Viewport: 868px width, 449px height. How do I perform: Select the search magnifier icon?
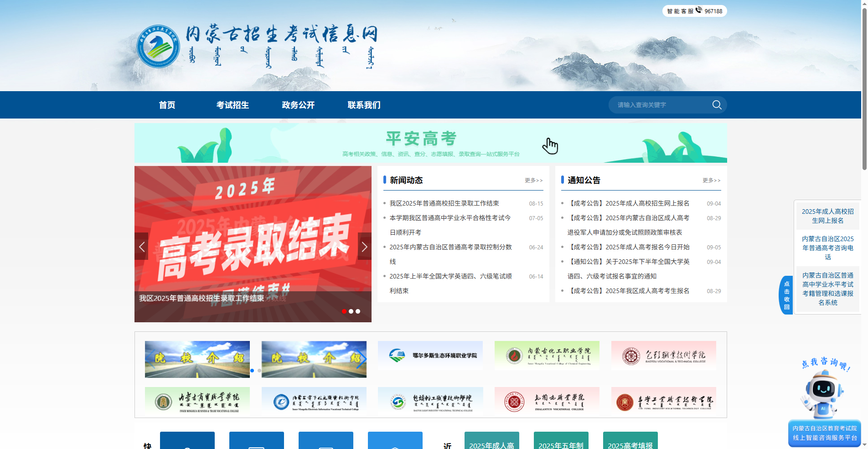click(717, 105)
